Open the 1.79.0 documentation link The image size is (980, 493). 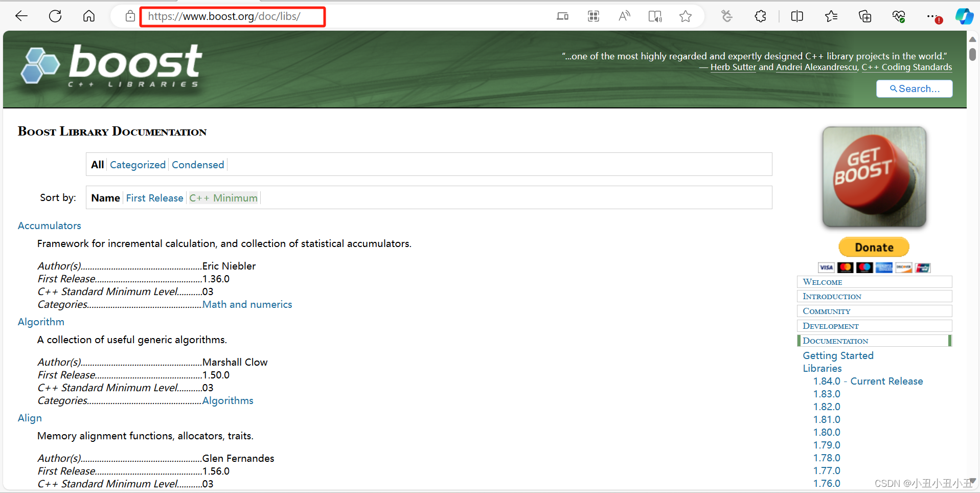pyautogui.click(x=827, y=445)
